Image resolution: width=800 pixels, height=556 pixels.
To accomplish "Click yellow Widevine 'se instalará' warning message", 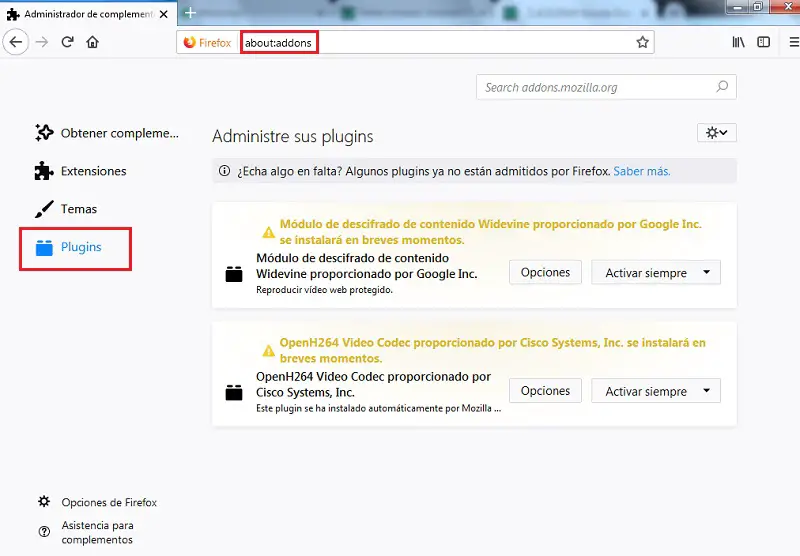I will [x=491, y=232].
